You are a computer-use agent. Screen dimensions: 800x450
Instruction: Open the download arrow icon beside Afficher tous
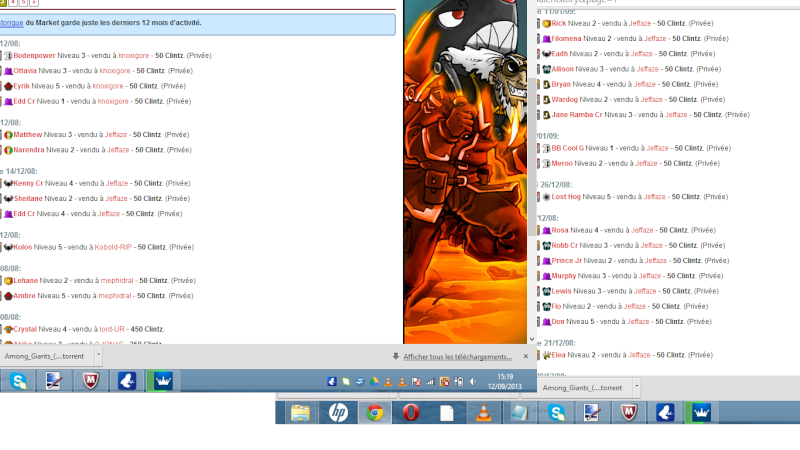pyautogui.click(x=395, y=357)
